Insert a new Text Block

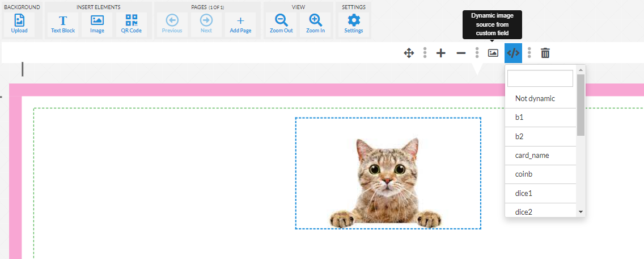[62, 24]
